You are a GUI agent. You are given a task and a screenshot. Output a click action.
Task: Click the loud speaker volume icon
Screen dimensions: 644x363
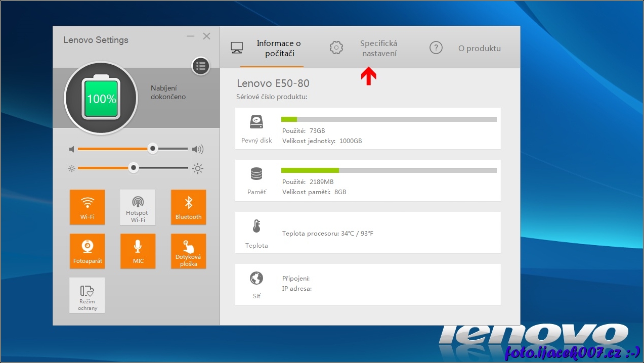pyautogui.click(x=197, y=149)
